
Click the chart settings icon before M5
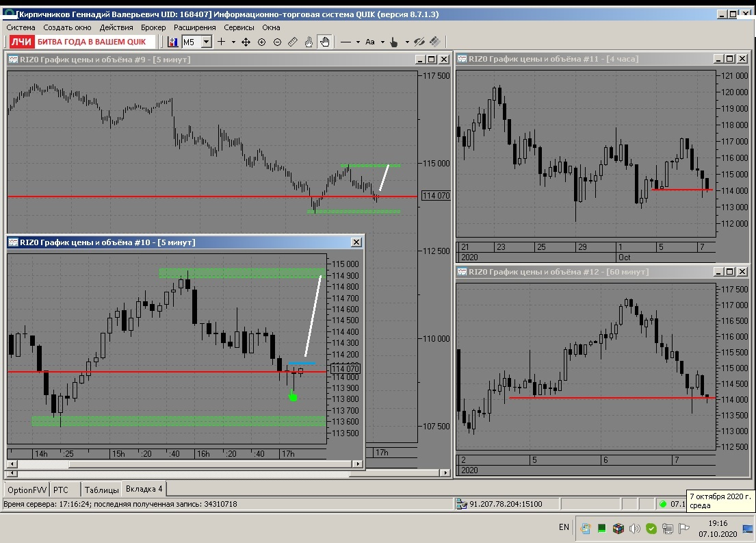[x=172, y=42]
